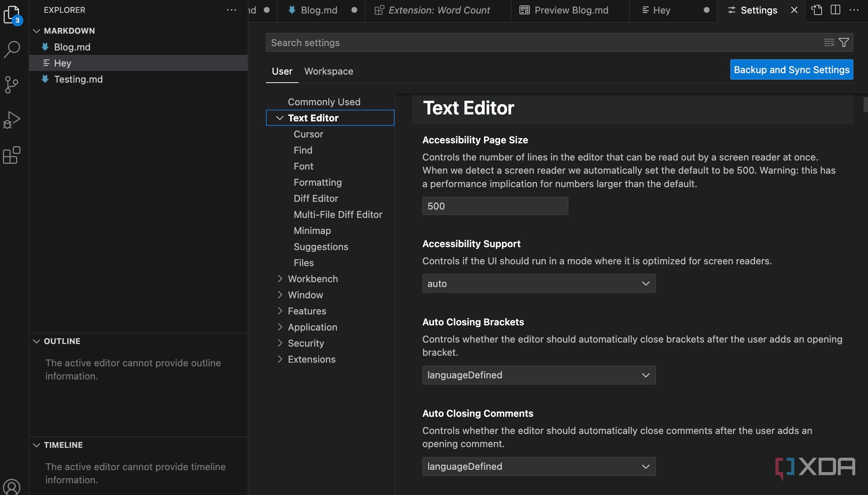This screenshot has width=868, height=495.
Task: Switch to the Preview Blog.md tab
Action: [x=570, y=10]
